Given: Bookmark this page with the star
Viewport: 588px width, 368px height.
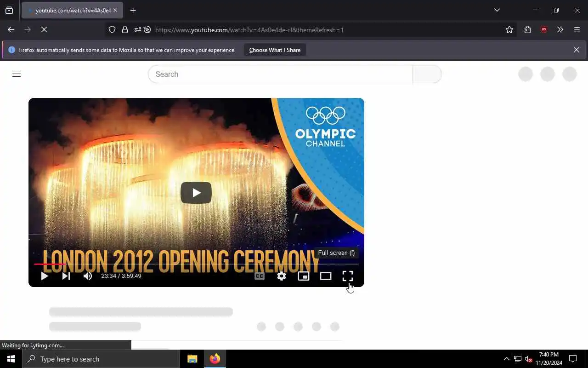Looking at the screenshot, I should point(509,29).
